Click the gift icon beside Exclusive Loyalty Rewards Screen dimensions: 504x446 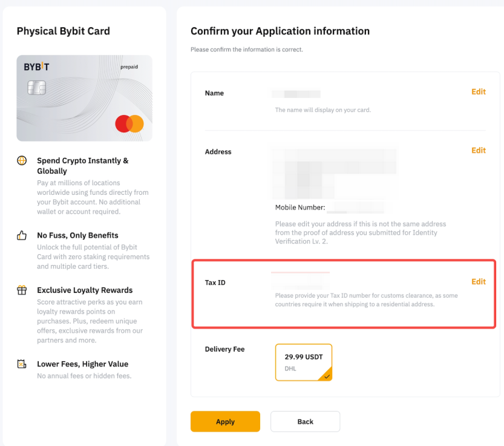click(22, 290)
